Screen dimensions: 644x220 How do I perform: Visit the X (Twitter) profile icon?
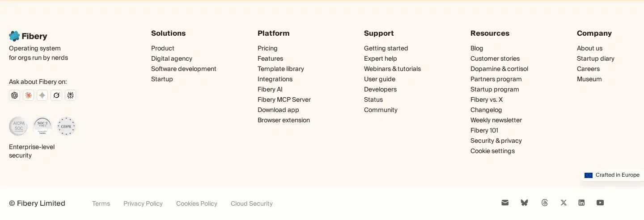[563, 203]
